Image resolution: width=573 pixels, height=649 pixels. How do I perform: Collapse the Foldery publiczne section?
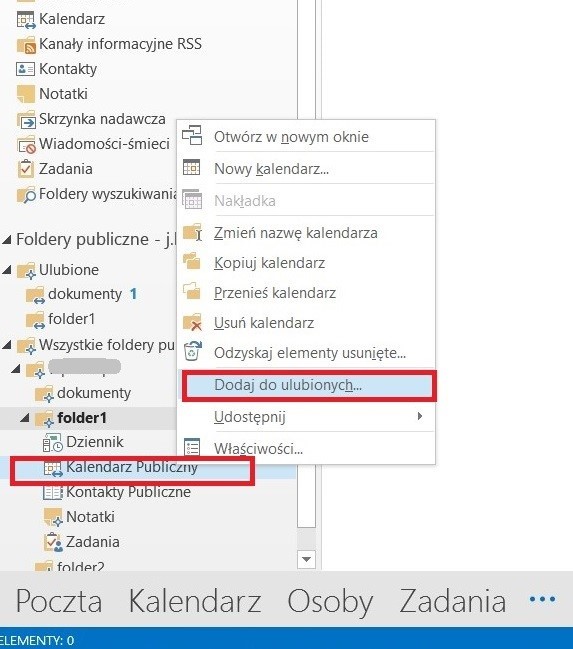point(7,240)
